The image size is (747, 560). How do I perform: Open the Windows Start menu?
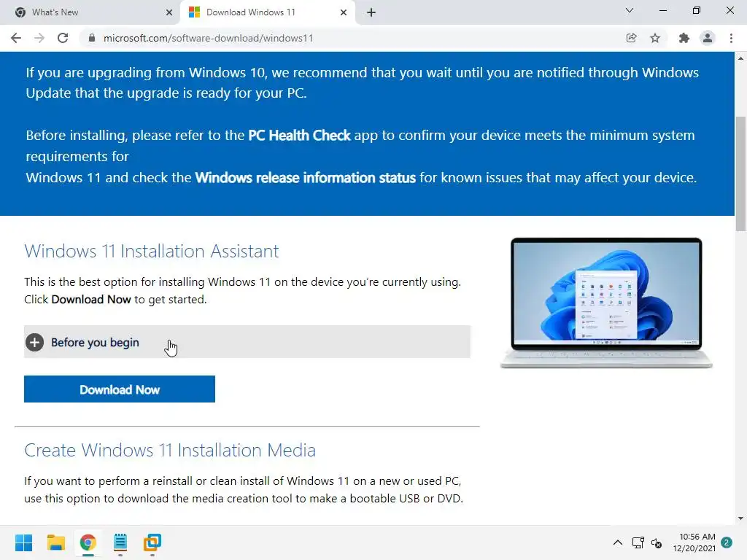[24, 542]
